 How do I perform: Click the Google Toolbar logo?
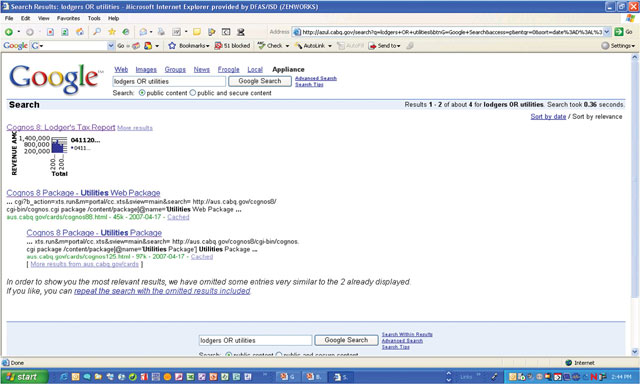tap(16, 46)
